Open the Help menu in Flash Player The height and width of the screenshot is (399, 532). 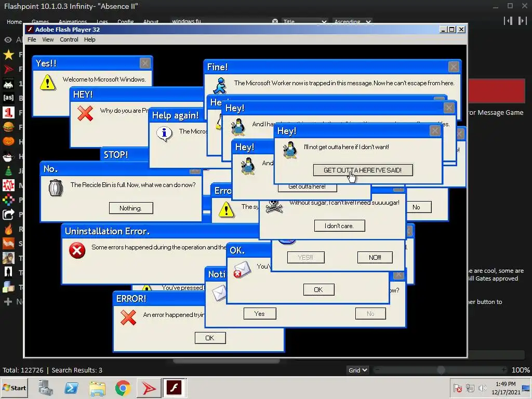tap(89, 39)
